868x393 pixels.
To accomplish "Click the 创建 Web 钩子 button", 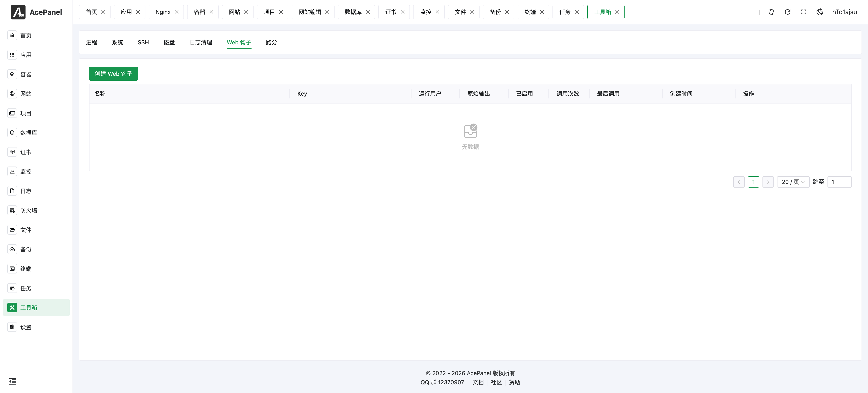I will point(113,74).
